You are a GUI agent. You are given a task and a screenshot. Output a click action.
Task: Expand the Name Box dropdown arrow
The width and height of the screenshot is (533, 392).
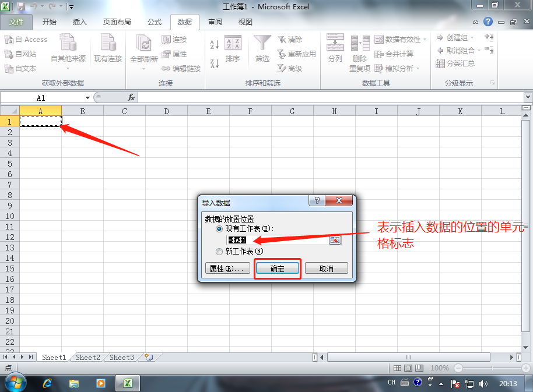87,98
